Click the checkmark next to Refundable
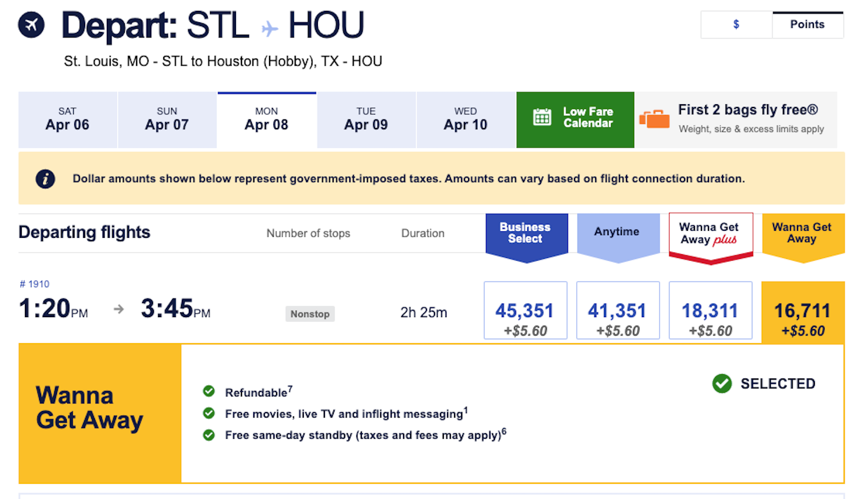Screen dimensions: 868x499 (209, 391)
